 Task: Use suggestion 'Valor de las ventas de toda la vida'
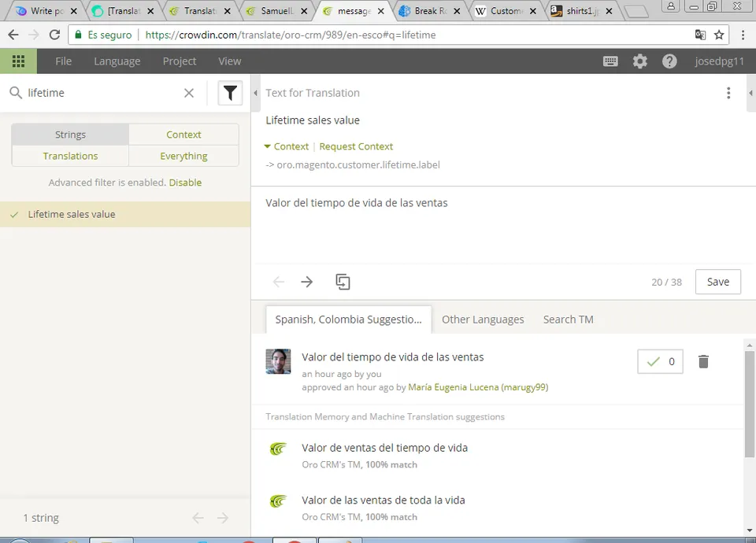click(x=384, y=501)
